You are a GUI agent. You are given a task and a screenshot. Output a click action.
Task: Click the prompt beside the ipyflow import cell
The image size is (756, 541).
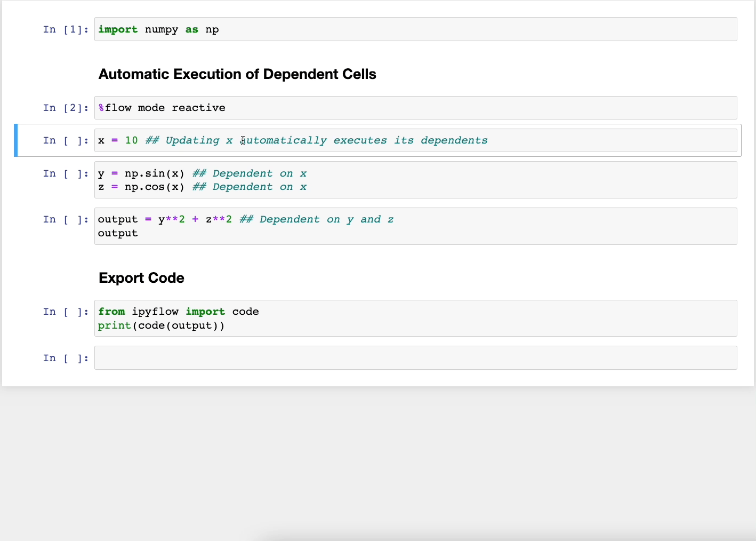tap(66, 312)
